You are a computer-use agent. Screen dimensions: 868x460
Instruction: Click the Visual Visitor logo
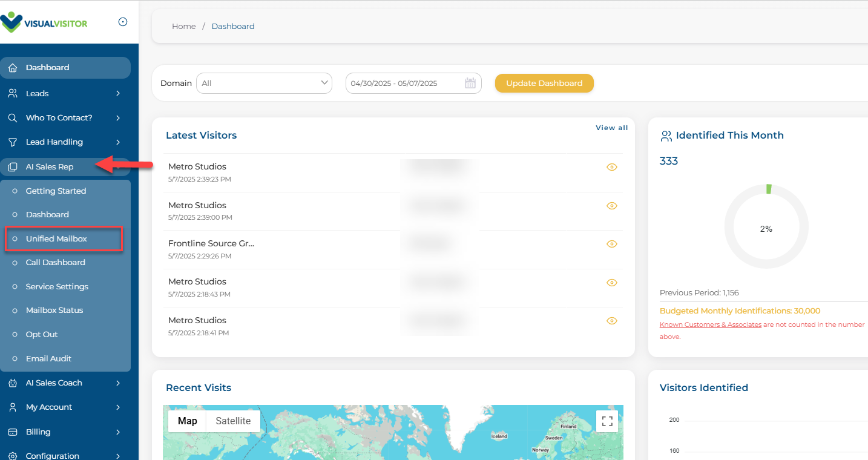click(44, 22)
